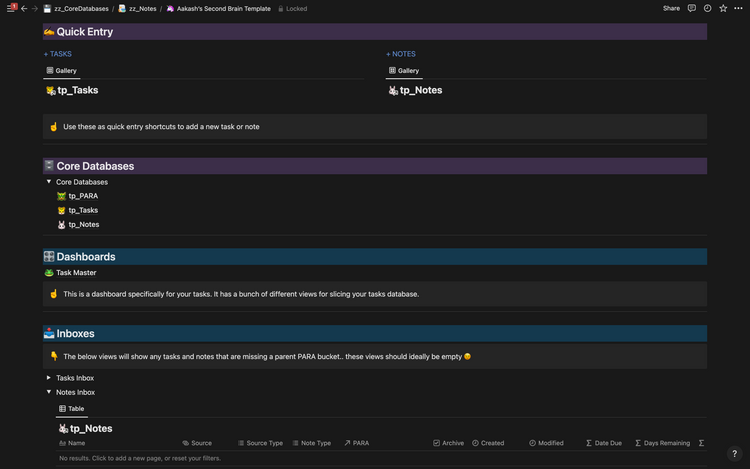750x469 pixels.
Task: Click the Dashboards heading
Action: click(86, 257)
